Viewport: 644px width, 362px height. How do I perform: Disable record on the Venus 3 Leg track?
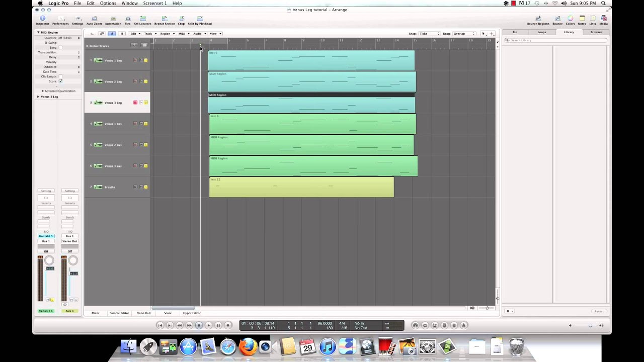[x=135, y=103]
